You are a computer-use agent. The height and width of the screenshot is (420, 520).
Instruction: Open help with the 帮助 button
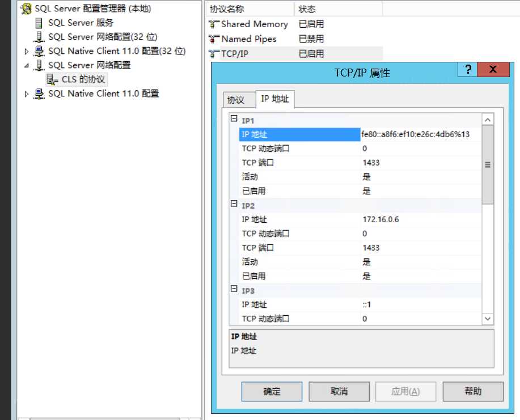(473, 392)
